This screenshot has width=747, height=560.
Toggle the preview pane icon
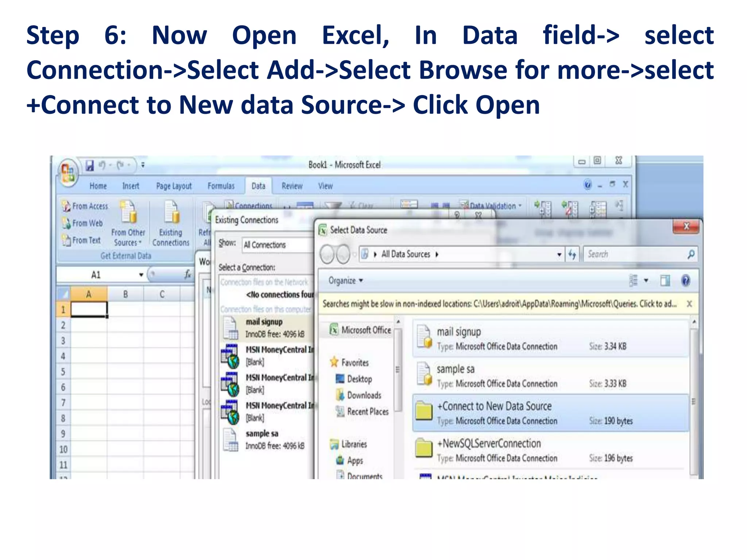[665, 280]
